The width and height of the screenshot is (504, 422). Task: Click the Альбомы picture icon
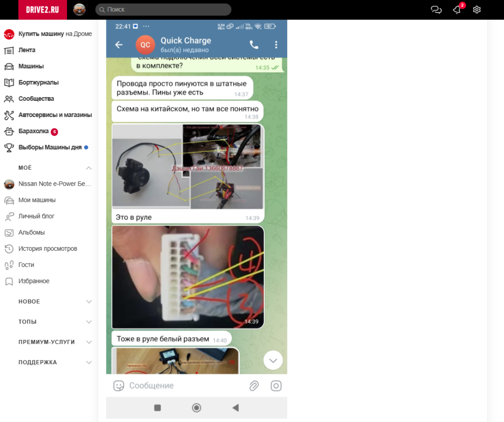click(9, 233)
